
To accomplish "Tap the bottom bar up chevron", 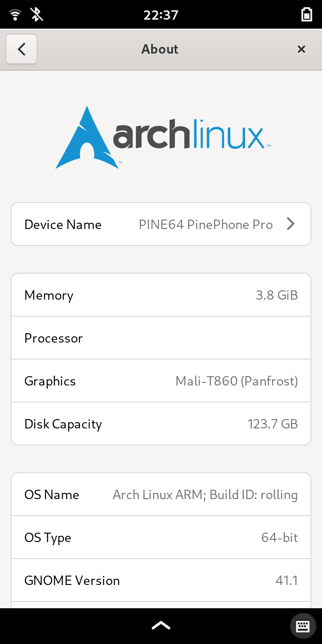I will [x=161, y=625].
